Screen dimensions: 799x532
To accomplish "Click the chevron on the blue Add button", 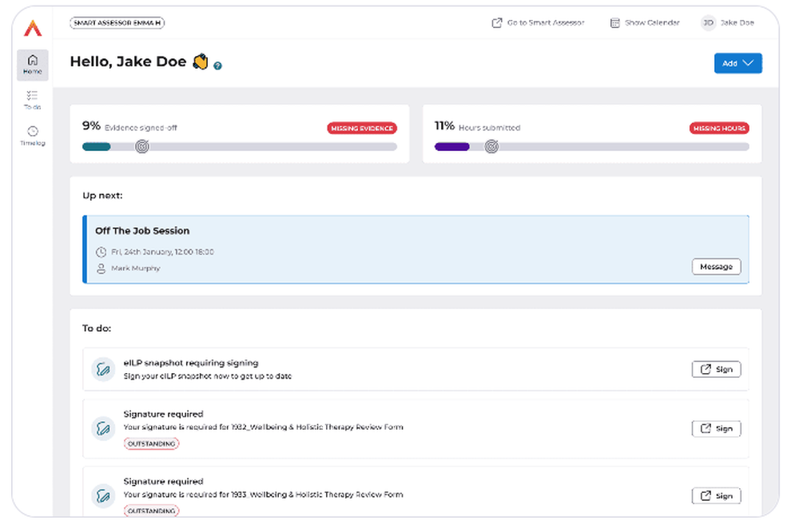I will pos(749,62).
